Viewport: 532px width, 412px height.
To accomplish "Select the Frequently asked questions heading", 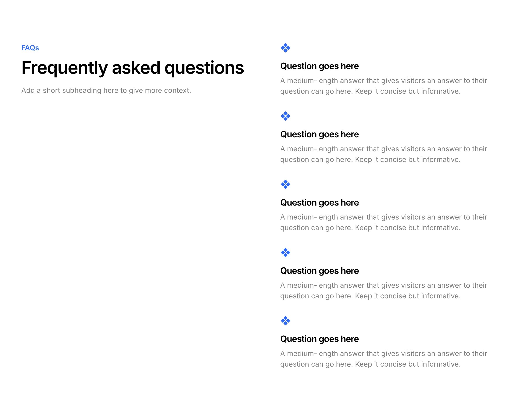I will click(x=133, y=68).
